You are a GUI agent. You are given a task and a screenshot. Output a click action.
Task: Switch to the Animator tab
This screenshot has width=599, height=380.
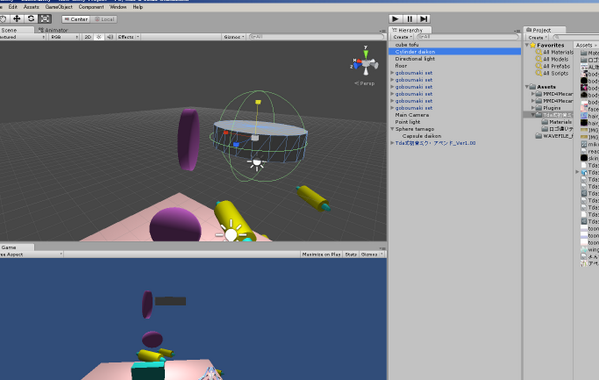tap(53, 30)
